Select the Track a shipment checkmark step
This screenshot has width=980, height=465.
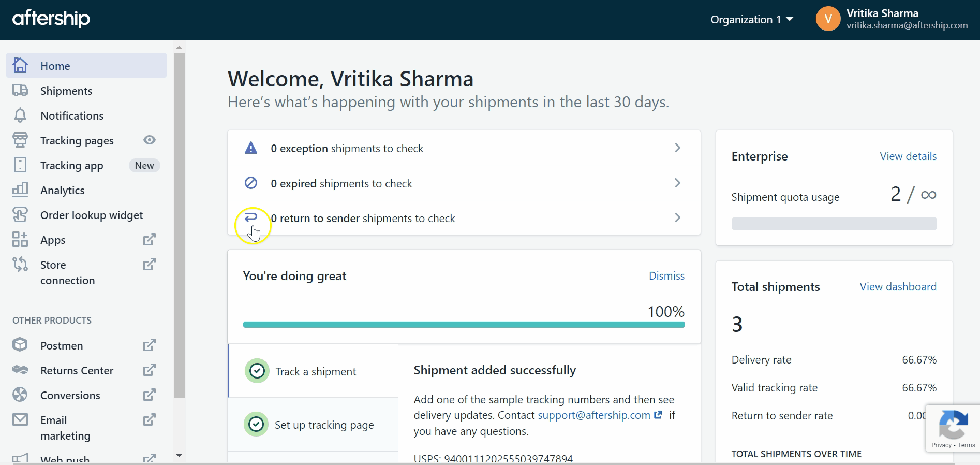point(257,371)
